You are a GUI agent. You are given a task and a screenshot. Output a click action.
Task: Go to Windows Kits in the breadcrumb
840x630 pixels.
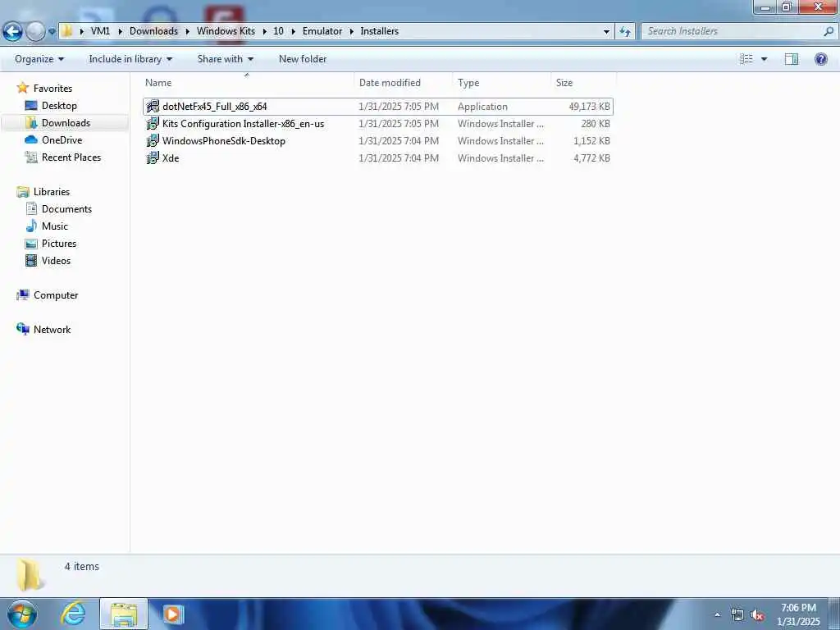[226, 31]
